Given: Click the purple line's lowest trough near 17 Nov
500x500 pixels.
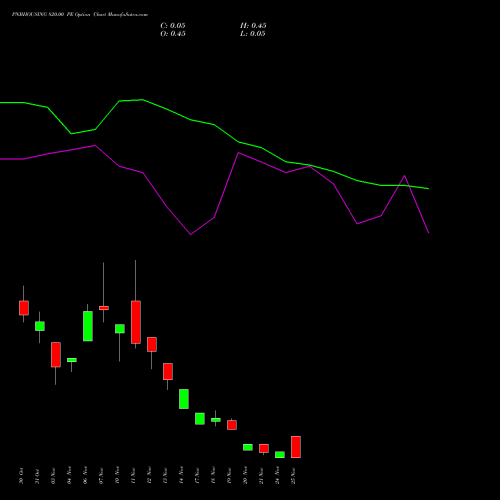Looking at the screenshot, I should [x=191, y=235].
